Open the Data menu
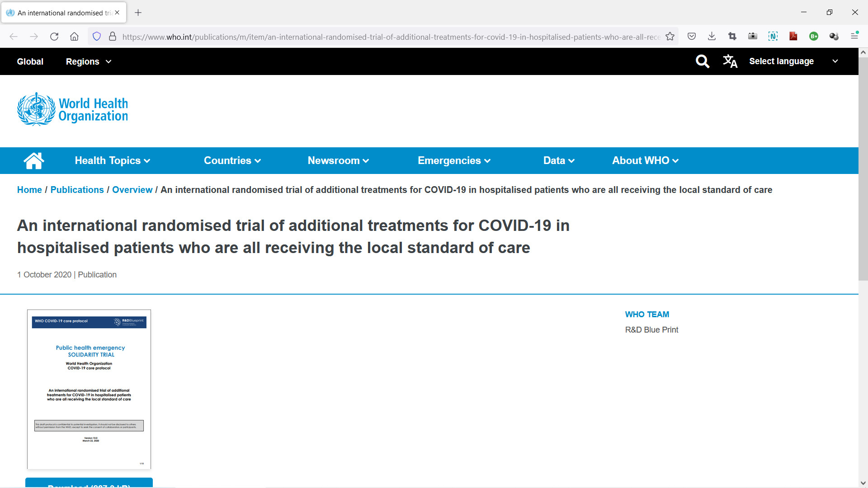Viewport: 868px width, 488px height. click(x=559, y=160)
